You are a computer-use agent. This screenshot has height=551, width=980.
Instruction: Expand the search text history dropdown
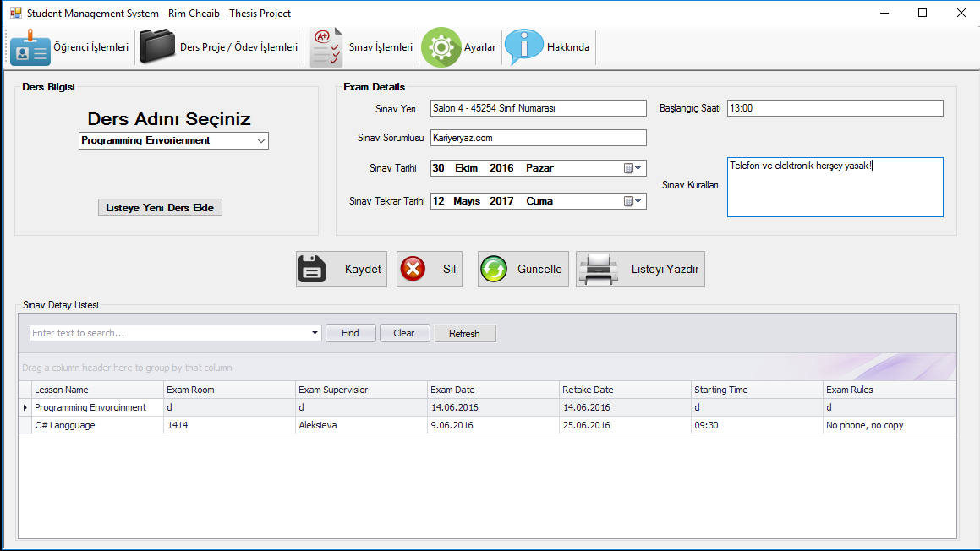tap(315, 333)
